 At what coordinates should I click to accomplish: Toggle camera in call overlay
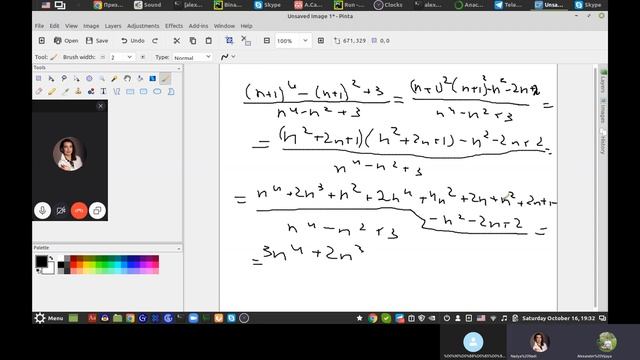(61, 211)
